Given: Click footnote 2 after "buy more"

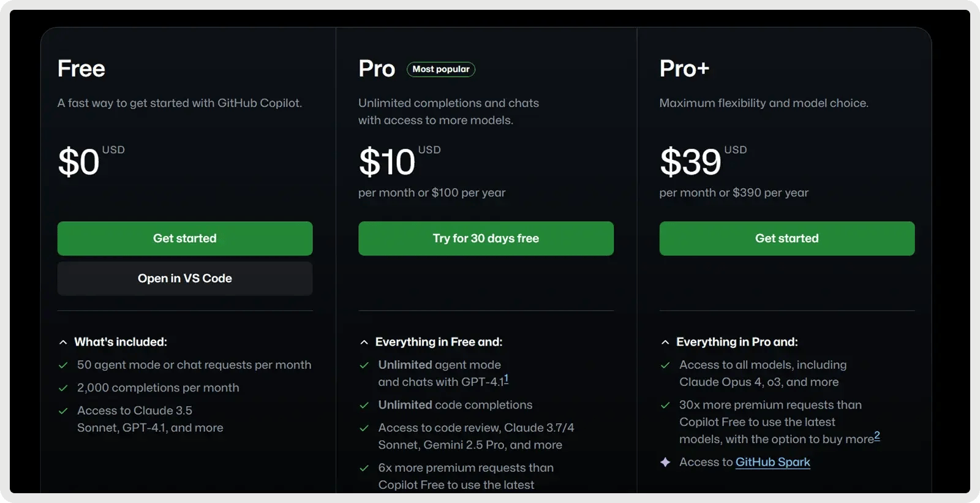Looking at the screenshot, I should tap(878, 436).
